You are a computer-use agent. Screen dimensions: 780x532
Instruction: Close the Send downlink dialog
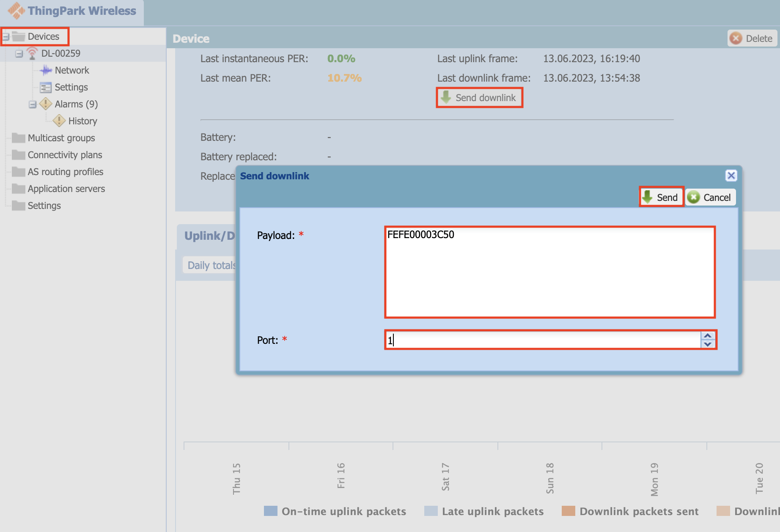(x=731, y=176)
